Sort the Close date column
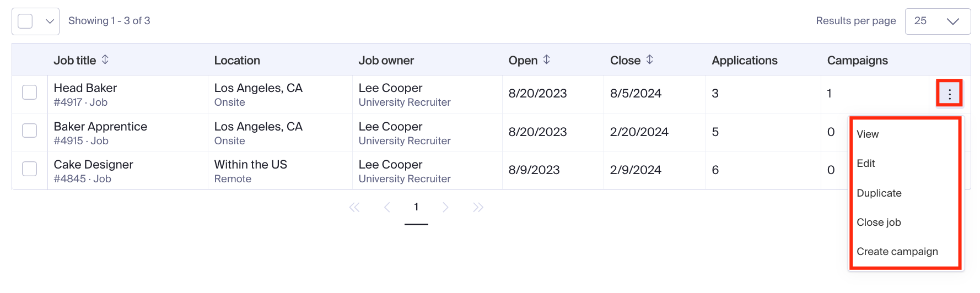The image size is (980, 293). [650, 59]
